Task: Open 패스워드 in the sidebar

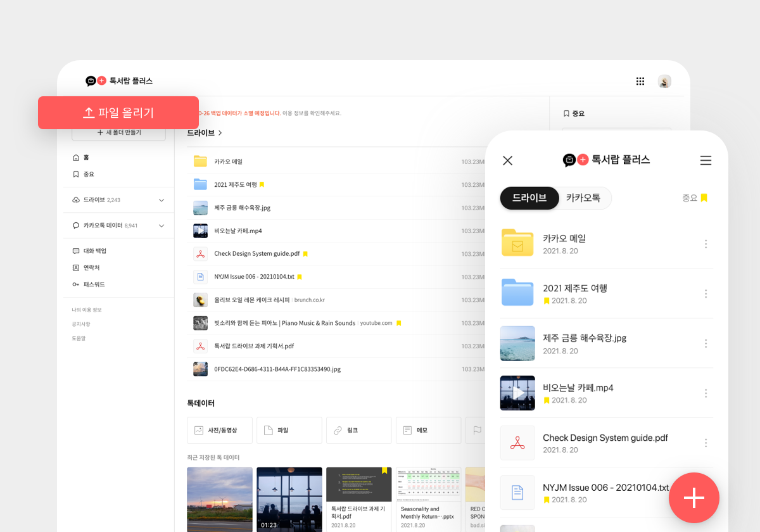Action: [89, 284]
